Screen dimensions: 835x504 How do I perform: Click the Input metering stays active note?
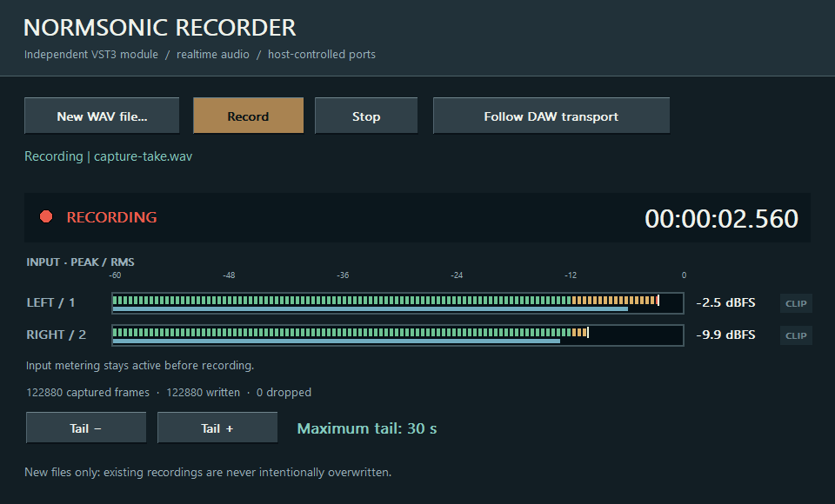point(140,366)
